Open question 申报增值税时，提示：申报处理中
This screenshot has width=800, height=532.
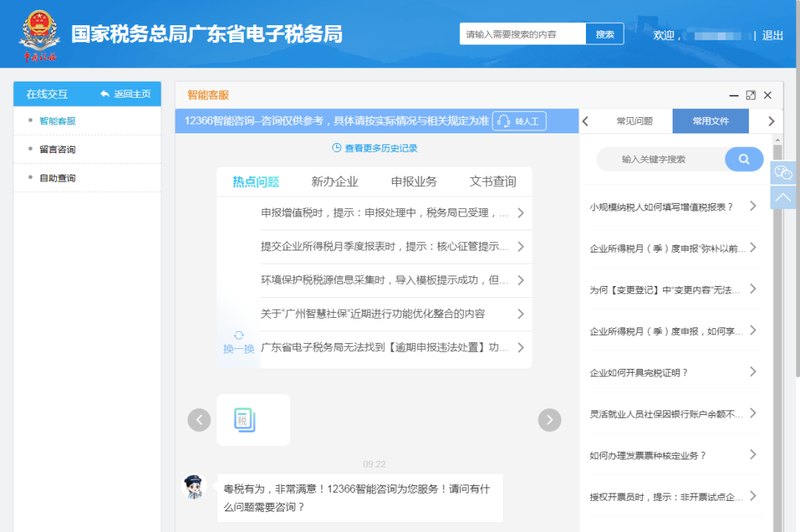pos(384,213)
